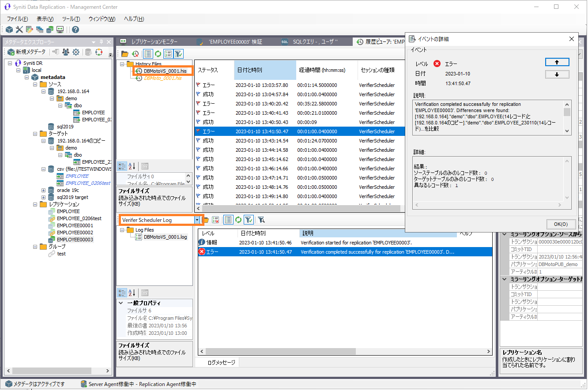Toggle alphabetical sort under History Files tree
The width and height of the screenshot is (588, 390).
click(132, 166)
